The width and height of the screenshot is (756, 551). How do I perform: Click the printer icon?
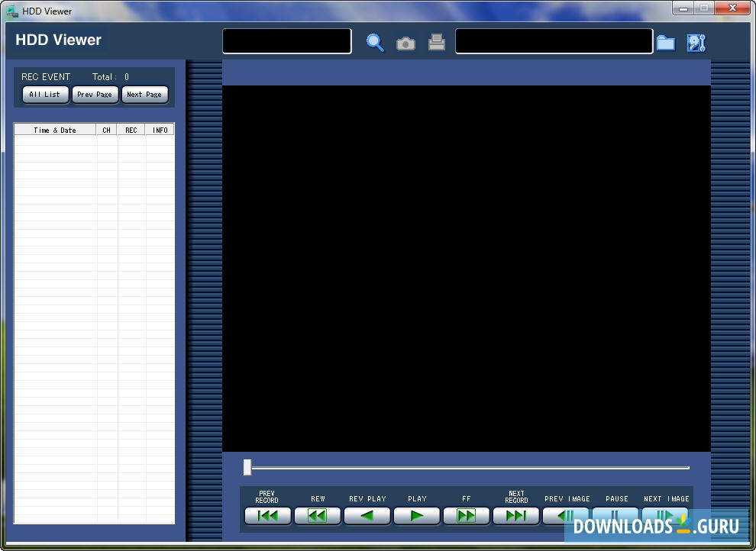click(437, 43)
